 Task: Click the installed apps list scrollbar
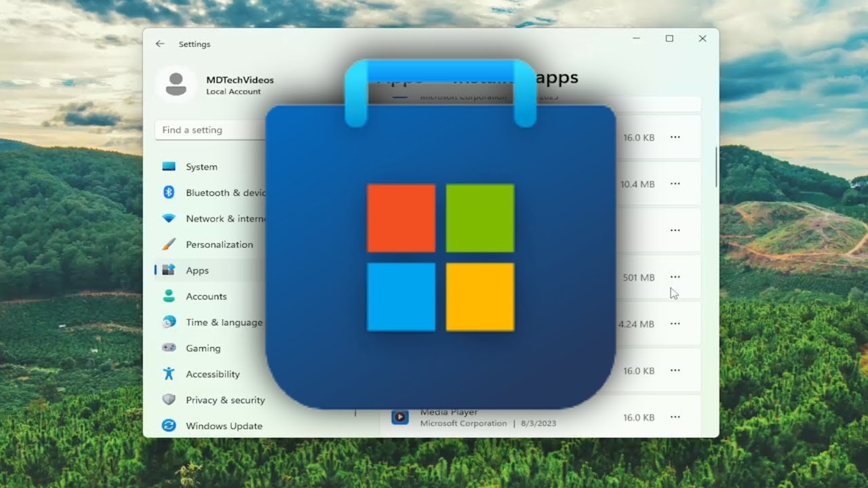716,167
